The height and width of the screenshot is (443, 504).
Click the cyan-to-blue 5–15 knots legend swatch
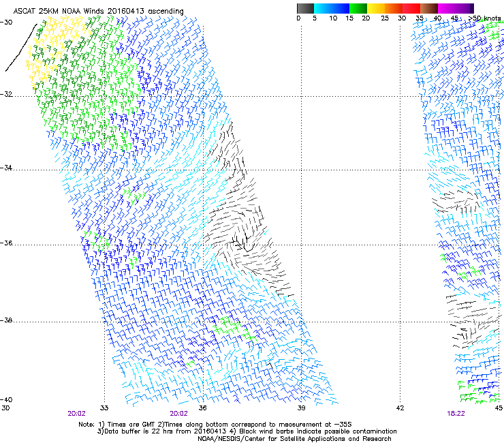tap(332, 8)
